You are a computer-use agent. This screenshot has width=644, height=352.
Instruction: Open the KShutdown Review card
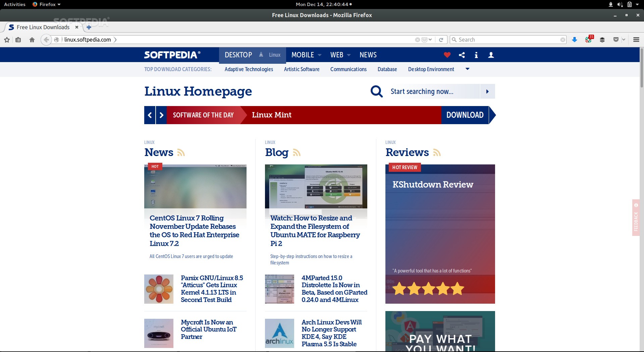coord(440,234)
